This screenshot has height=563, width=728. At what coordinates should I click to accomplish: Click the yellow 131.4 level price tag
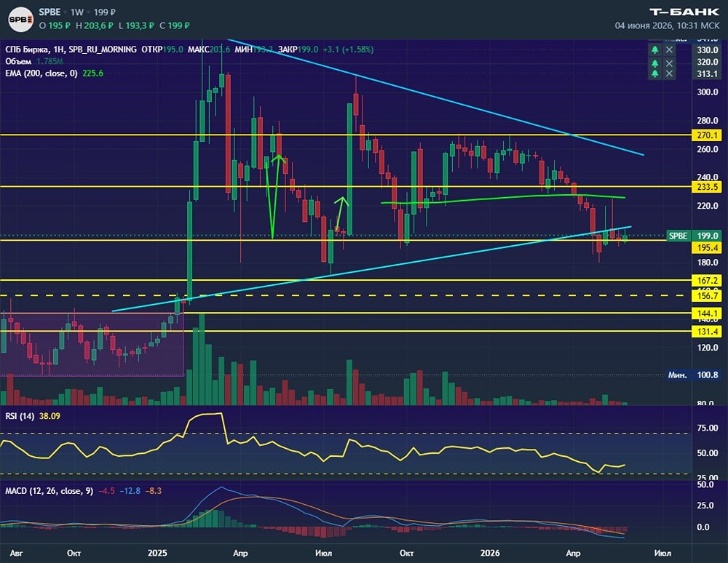(x=707, y=331)
